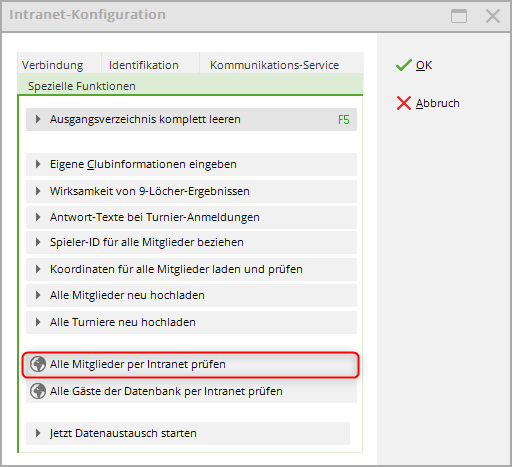Open Antwort-Texte bei Turnier-Anmeldungen
Image resolution: width=512 pixels, height=467 pixels.
click(191, 217)
